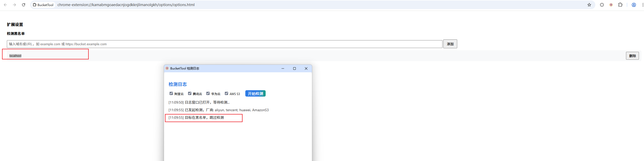
Task: Delete localhost with the 删除 button
Action: pyautogui.click(x=632, y=56)
